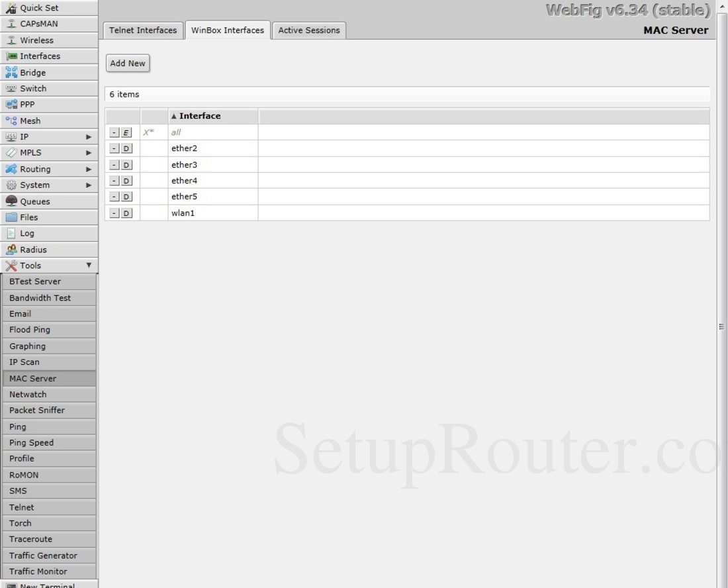
Task: Click the New Terminal icon
Action: pyautogui.click(x=11, y=585)
